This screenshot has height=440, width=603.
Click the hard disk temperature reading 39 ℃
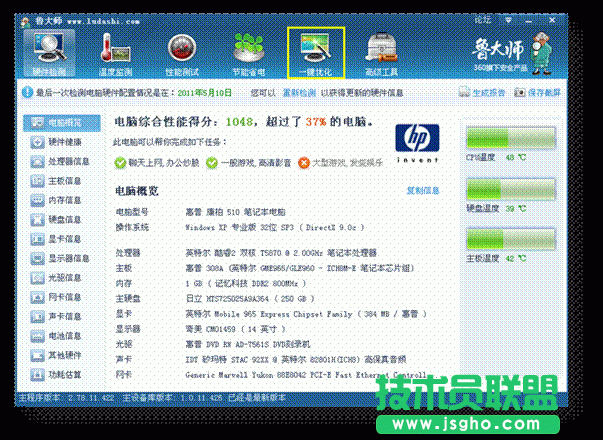(515, 208)
